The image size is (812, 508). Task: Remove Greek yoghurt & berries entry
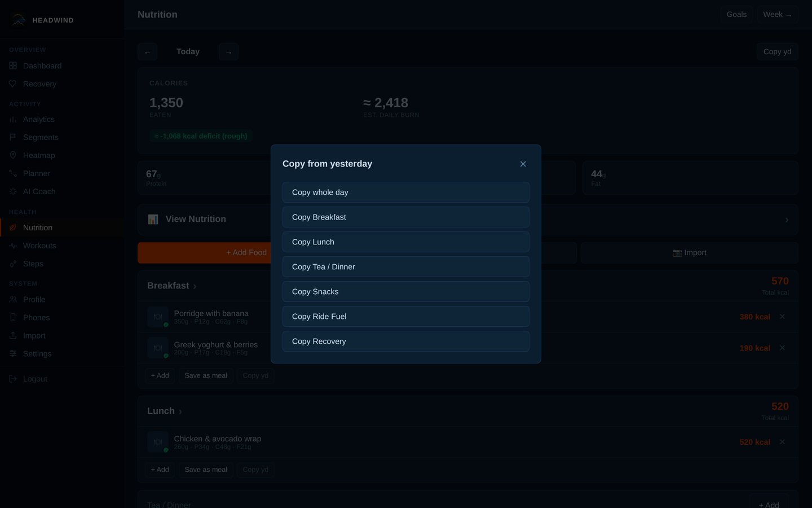[782, 348]
